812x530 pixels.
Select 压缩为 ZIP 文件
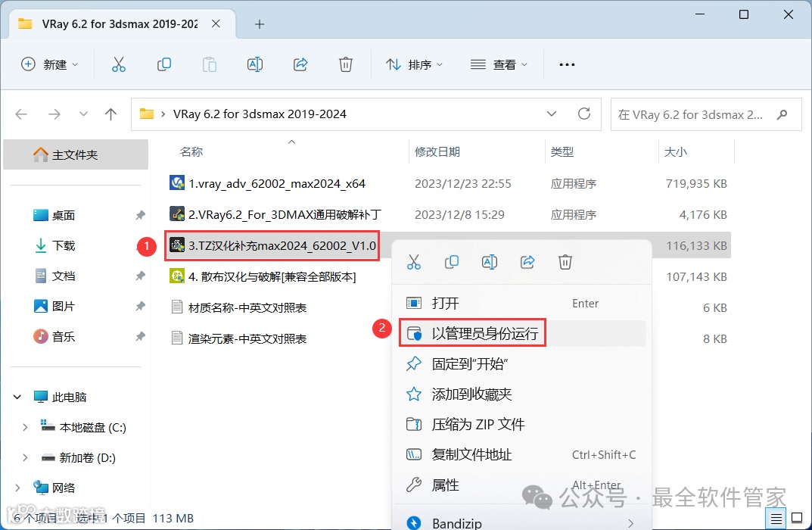click(x=522, y=424)
